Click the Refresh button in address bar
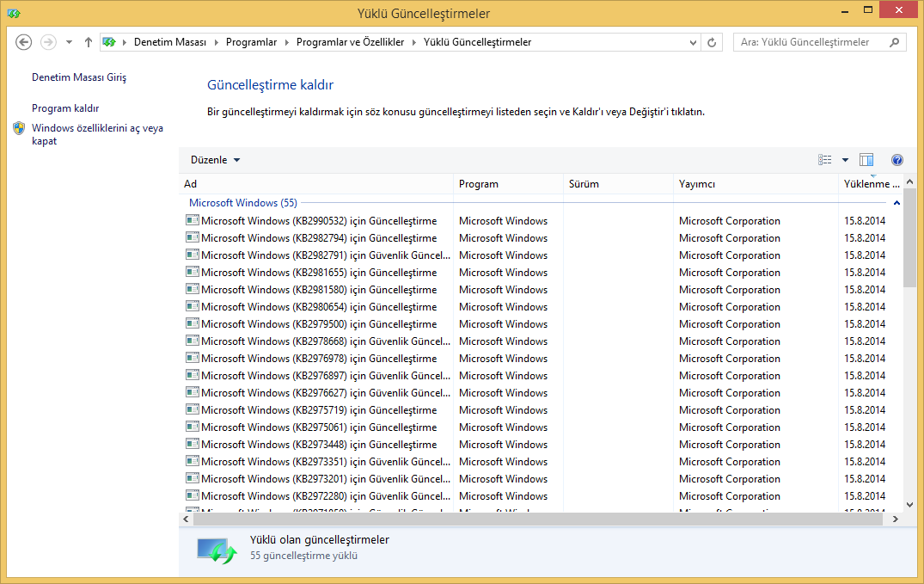The image size is (924, 584). tap(712, 42)
